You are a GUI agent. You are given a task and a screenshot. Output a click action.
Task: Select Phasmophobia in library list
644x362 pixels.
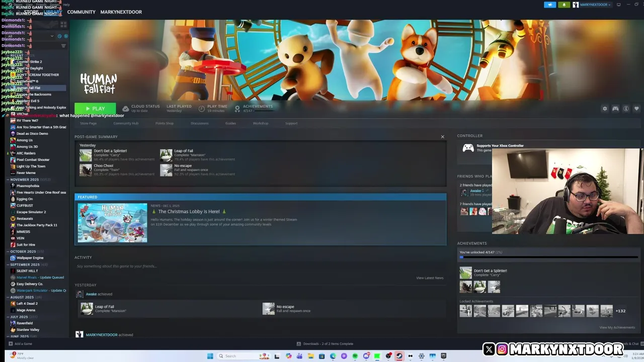pos(28,186)
